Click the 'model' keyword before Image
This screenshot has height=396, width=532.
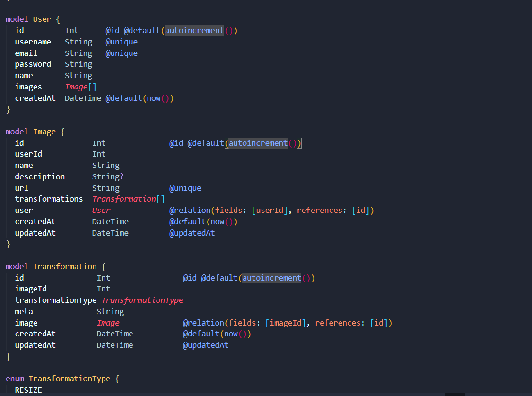click(17, 132)
